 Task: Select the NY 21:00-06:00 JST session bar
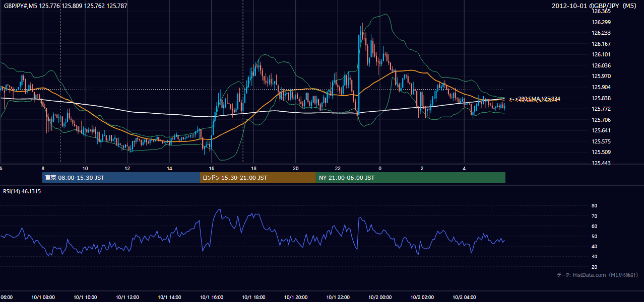pos(411,178)
